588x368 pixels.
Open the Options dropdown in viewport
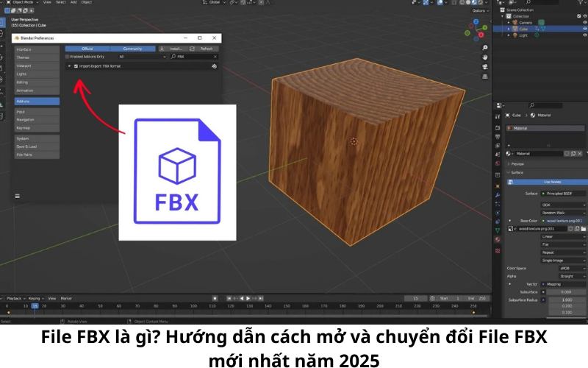pos(480,10)
